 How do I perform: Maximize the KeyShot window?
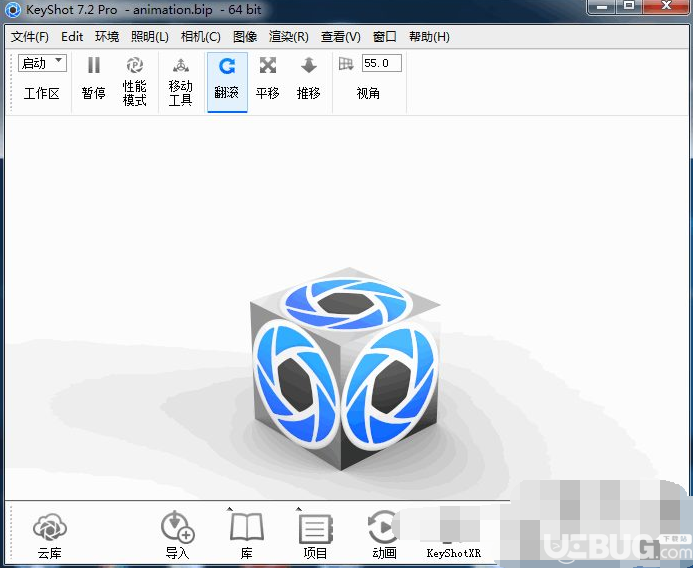tap(629, 7)
